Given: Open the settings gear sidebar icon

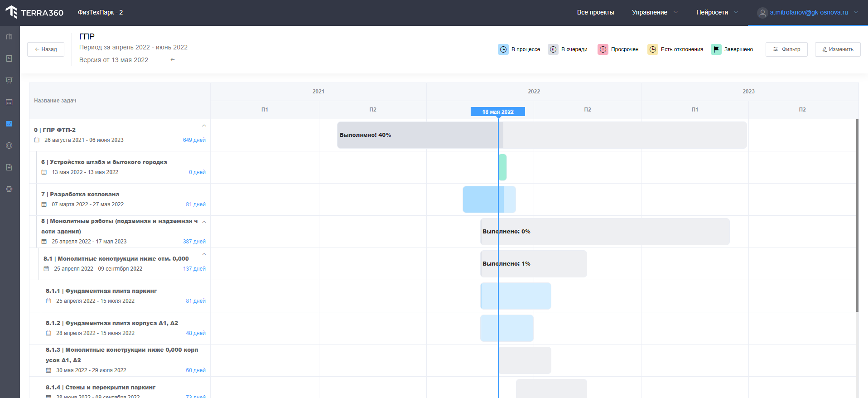Looking at the screenshot, I should pos(9,189).
